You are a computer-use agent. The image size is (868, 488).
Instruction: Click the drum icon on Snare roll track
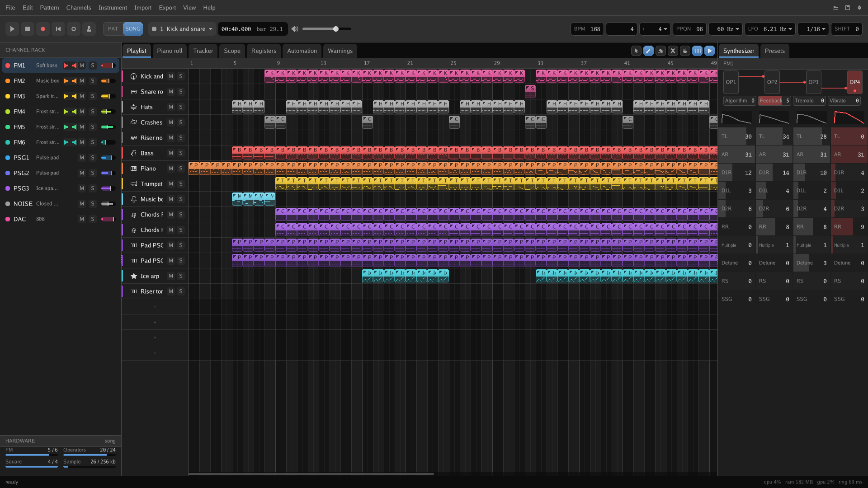(134, 92)
